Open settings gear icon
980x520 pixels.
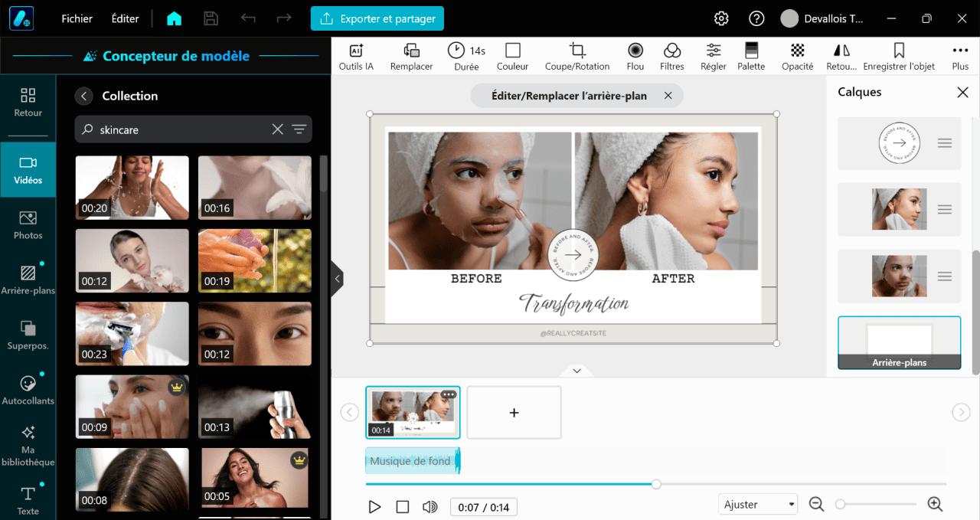coord(721,18)
